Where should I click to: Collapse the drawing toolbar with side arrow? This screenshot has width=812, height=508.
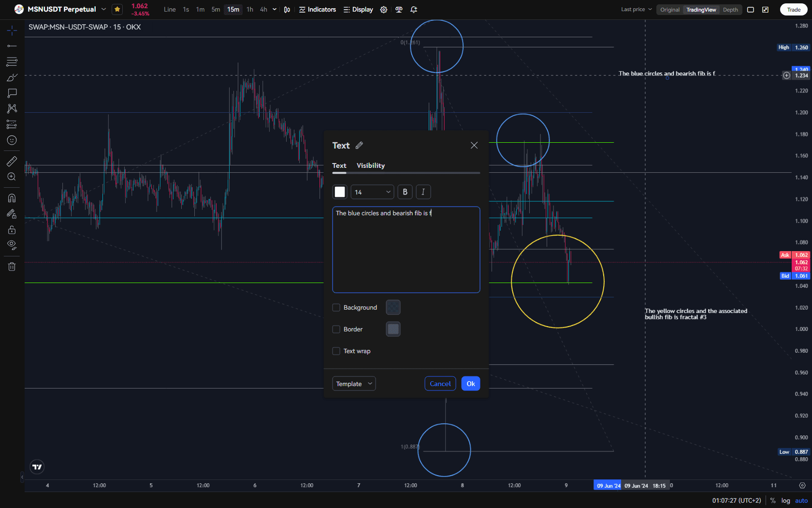[x=22, y=477]
